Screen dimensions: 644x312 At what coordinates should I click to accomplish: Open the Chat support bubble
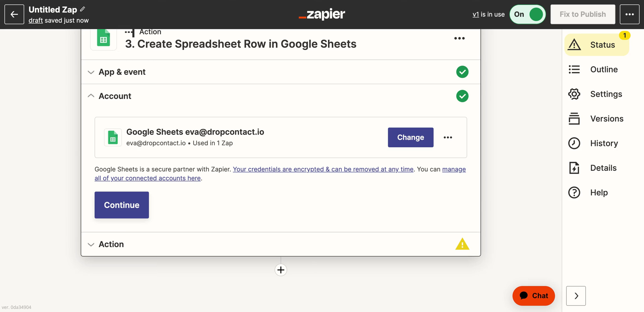coord(533,296)
